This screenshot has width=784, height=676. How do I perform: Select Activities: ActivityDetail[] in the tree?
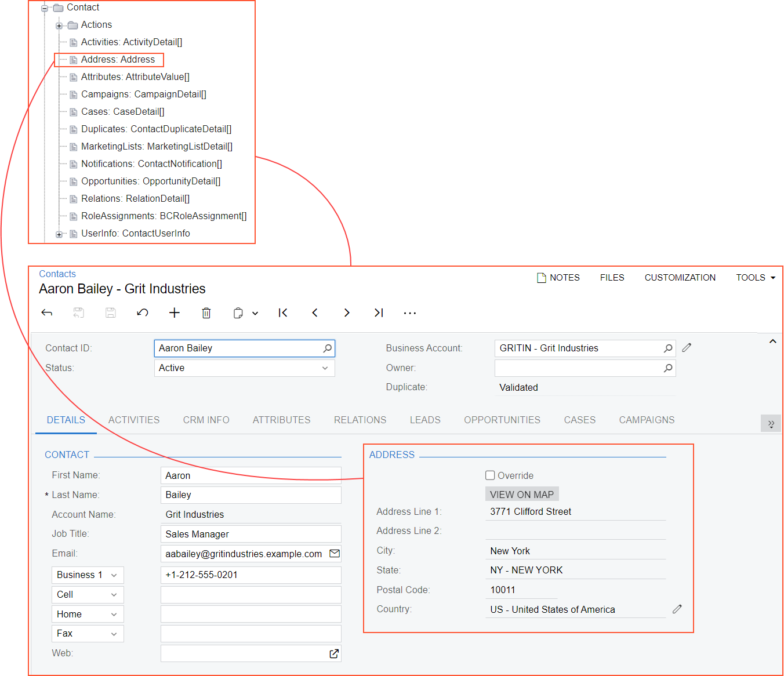(x=132, y=42)
